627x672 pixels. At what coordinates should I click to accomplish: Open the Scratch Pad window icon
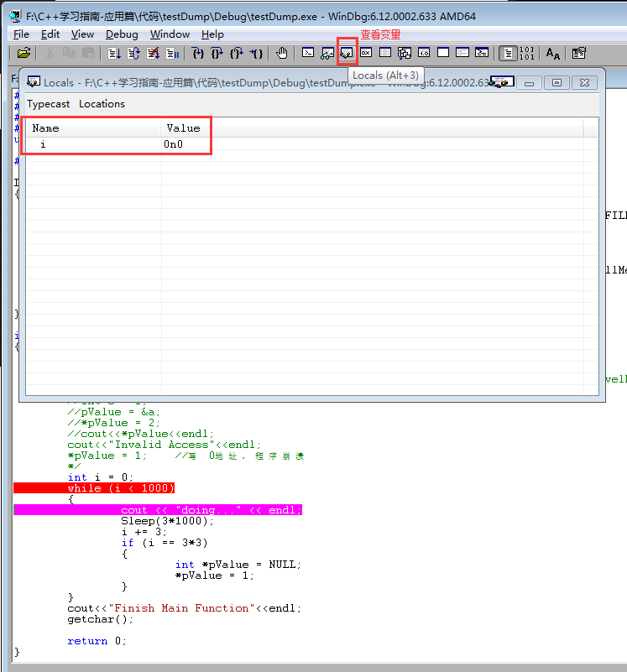pos(443,53)
